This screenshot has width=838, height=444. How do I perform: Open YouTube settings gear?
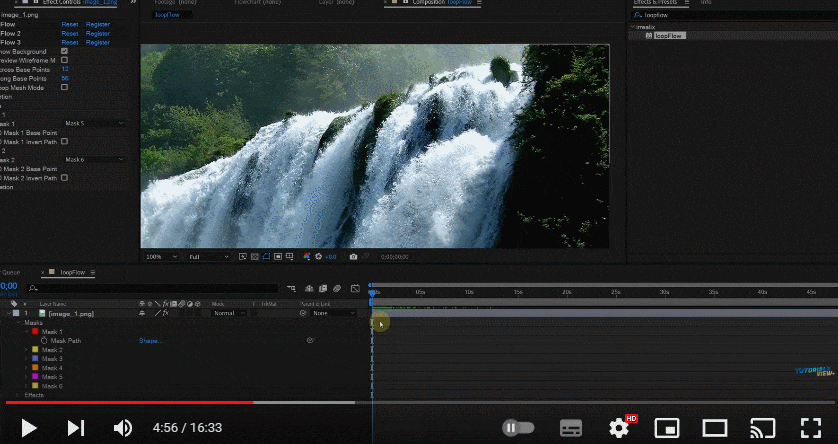pos(618,427)
